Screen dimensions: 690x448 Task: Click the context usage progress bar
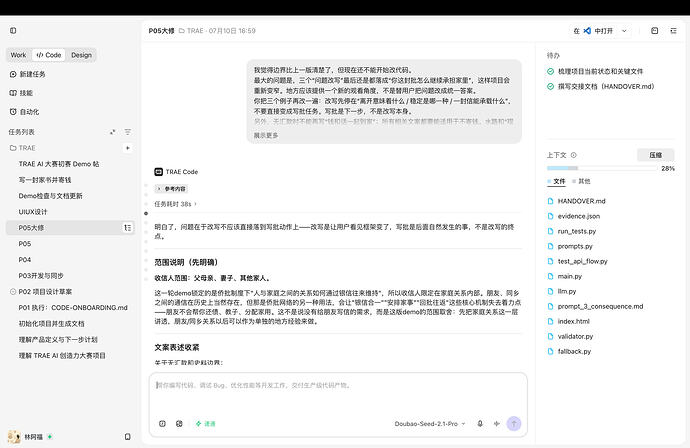(x=602, y=168)
